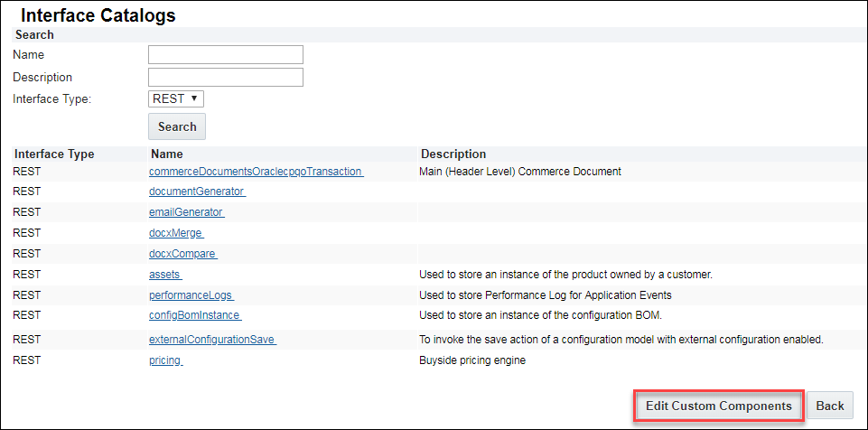868x430 pixels.
Task: Click the pricing interface link
Action: coord(165,360)
